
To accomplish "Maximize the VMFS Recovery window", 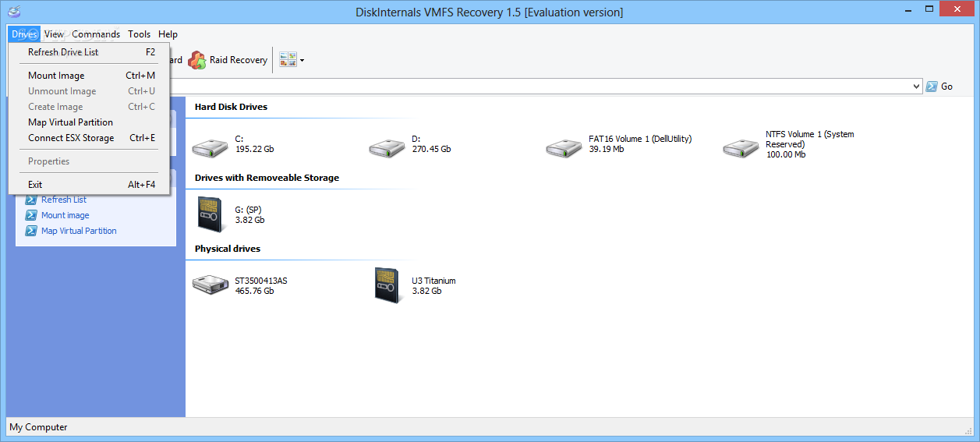I will click(x=929, y=10).
